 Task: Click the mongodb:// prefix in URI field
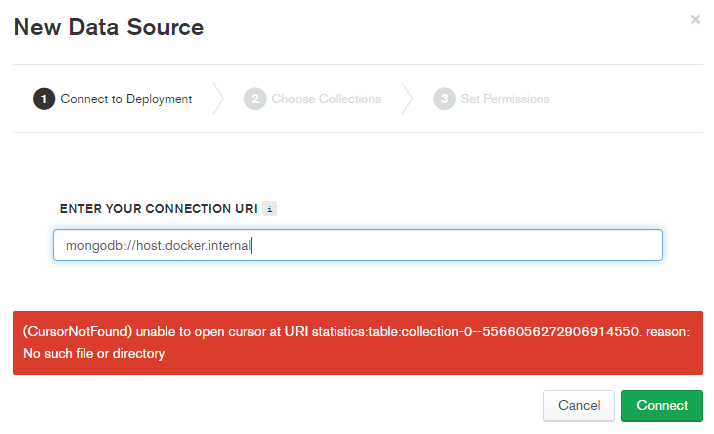[x=97, y=246]
